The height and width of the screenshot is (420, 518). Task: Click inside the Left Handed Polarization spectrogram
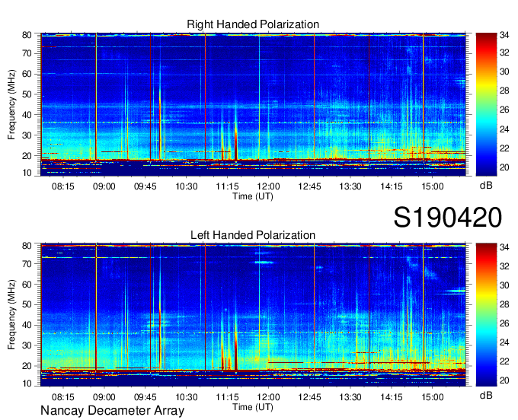point(253,315)
